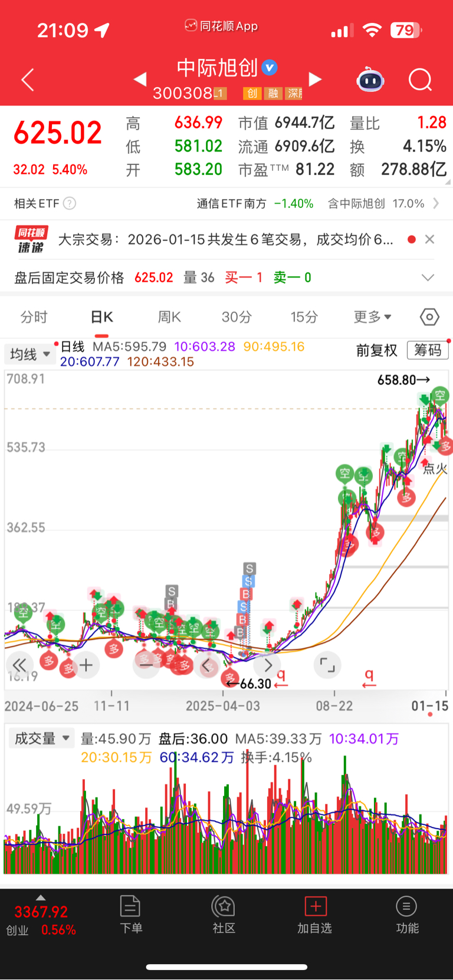Tap the 21:09 status bar clock
The height and width of the screenshot is (980, 453).
pyautogui.click(x=63, y=30)
